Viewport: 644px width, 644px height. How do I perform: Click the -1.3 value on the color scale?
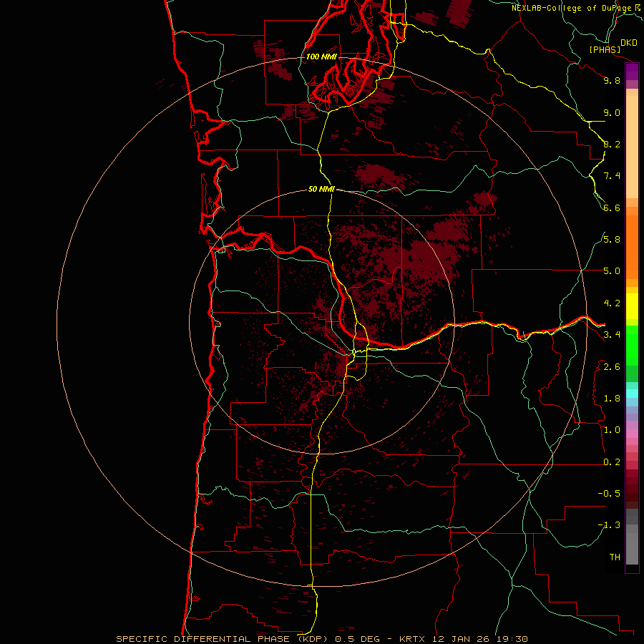pos(609,525)
